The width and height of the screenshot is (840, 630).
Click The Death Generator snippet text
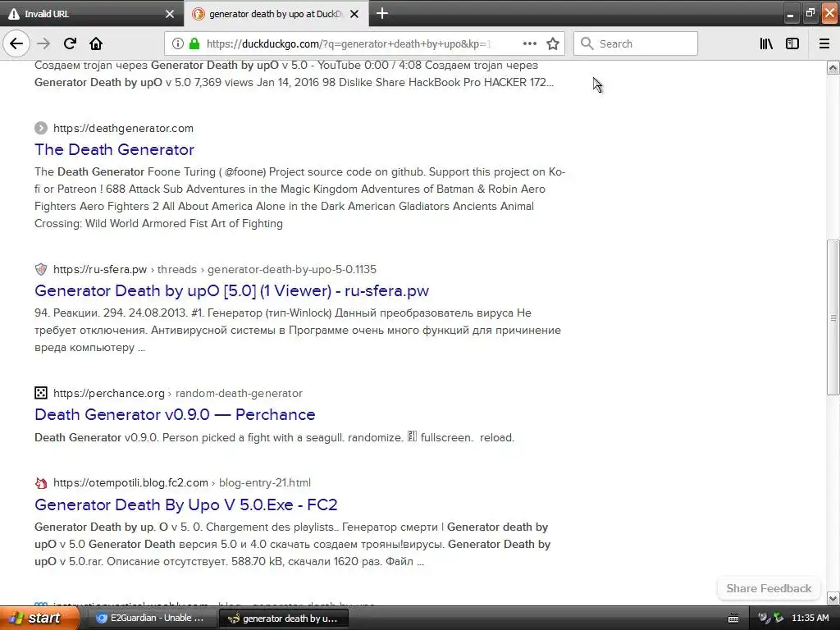300,197
